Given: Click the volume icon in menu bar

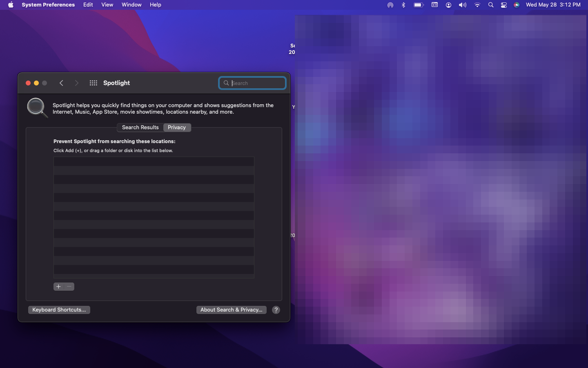Looking at the screenshot, I should 462,5.
